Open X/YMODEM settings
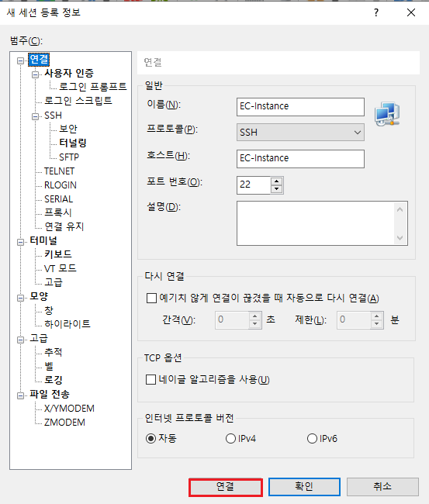Image resolution: width=429 pixels, height=504 pixels. [69, 409]
